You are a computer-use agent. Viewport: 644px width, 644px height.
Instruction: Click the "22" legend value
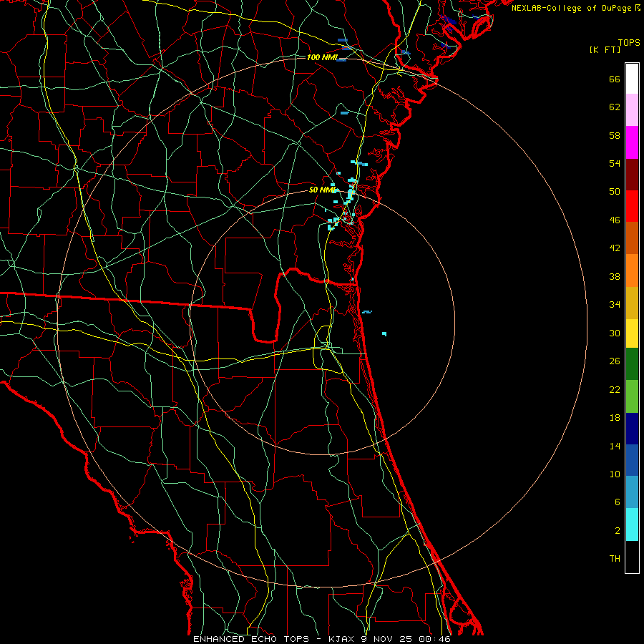click(615, 389)
